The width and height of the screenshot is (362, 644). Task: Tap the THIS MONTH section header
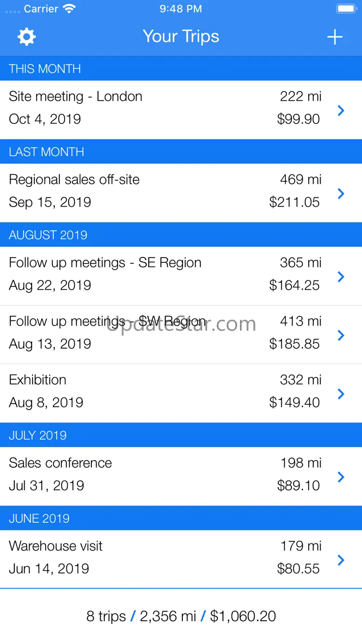click(45, 69)
